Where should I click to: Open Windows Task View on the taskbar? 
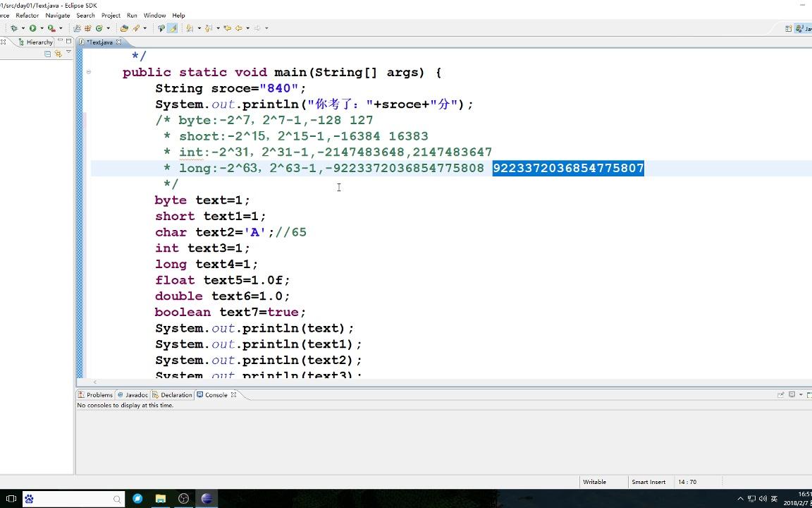11,499
